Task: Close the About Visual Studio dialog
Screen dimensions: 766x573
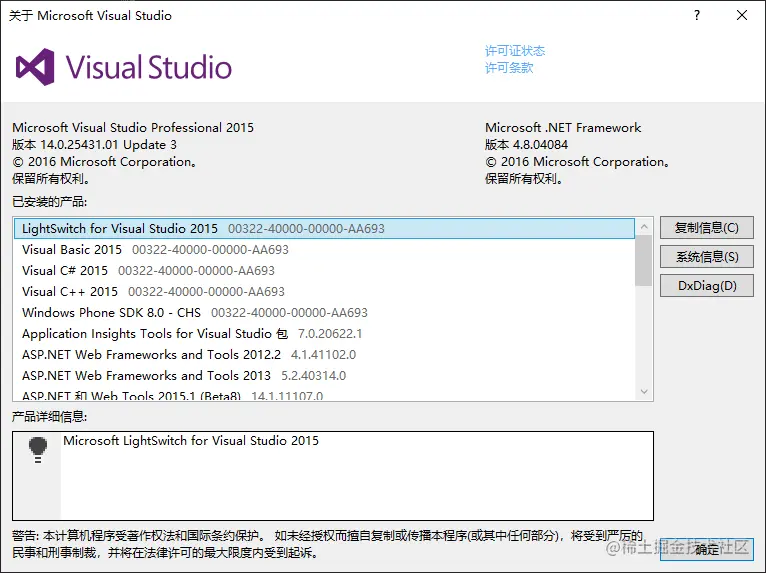Action: click(742, 16)
